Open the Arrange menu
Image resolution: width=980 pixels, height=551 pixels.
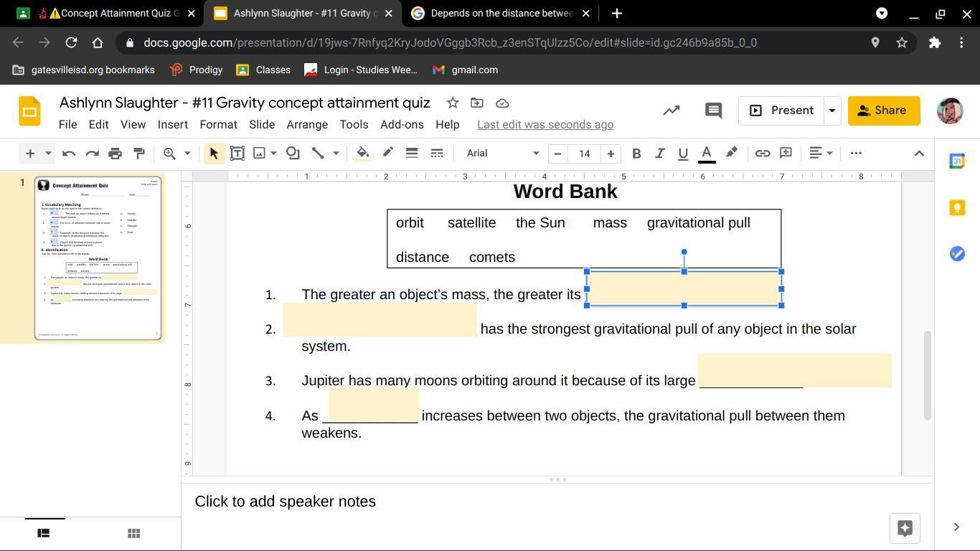click(306, 124)
